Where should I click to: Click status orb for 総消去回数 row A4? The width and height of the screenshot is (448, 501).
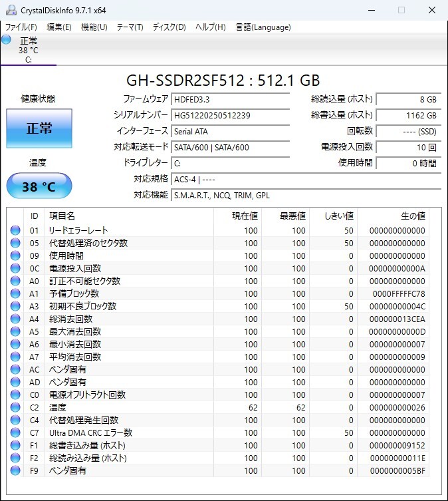point(15,319)
